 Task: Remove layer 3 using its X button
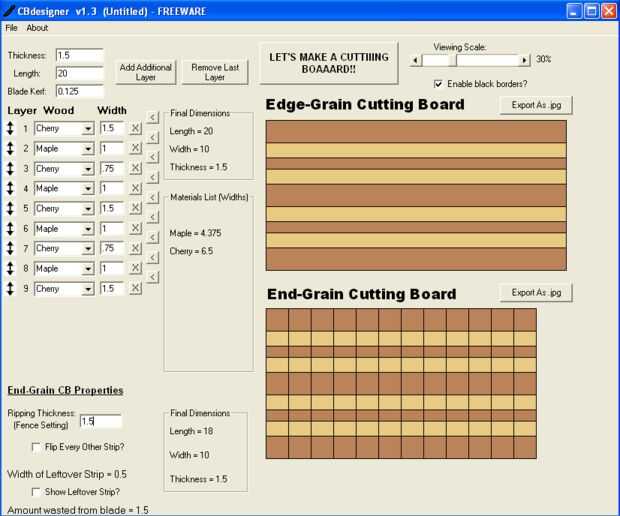click(135, 168)
